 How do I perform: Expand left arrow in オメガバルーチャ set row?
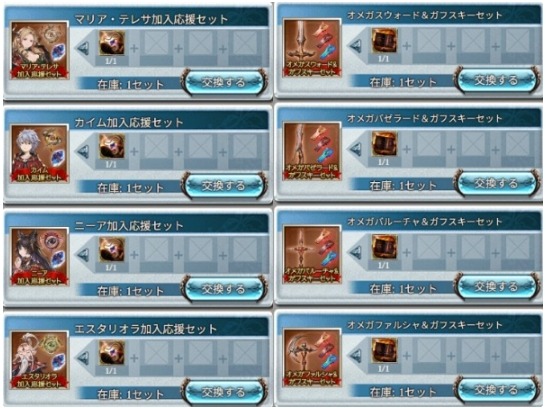356,252
